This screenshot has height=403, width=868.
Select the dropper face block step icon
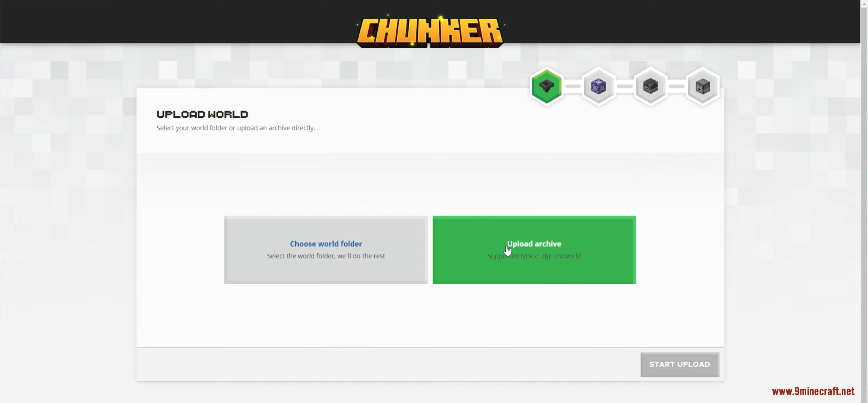(x=703, y=87)
